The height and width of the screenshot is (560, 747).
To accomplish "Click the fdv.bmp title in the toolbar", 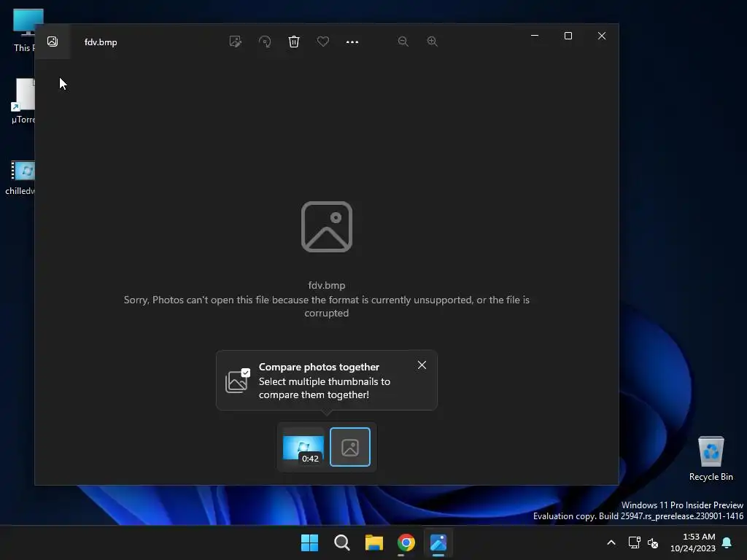I will [101, 42].
